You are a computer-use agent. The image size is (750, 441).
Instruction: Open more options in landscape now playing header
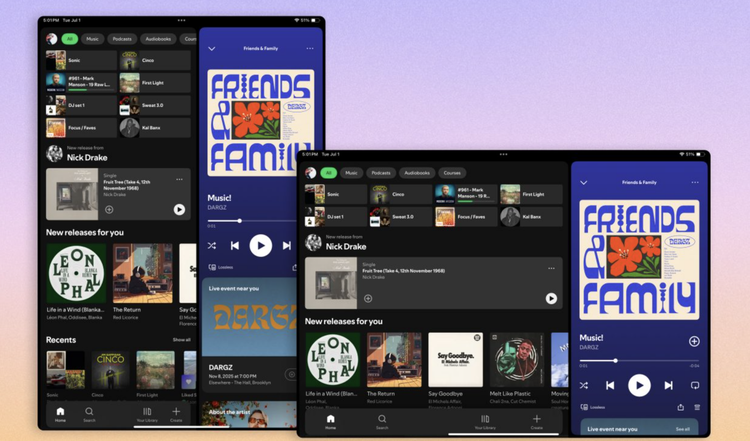click(x=695, y=182)
